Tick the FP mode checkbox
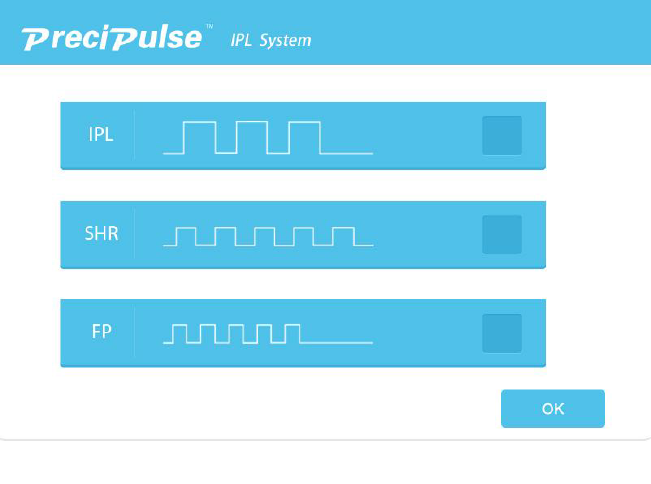This screenshot has height=484, width=651. coord(502,333)
